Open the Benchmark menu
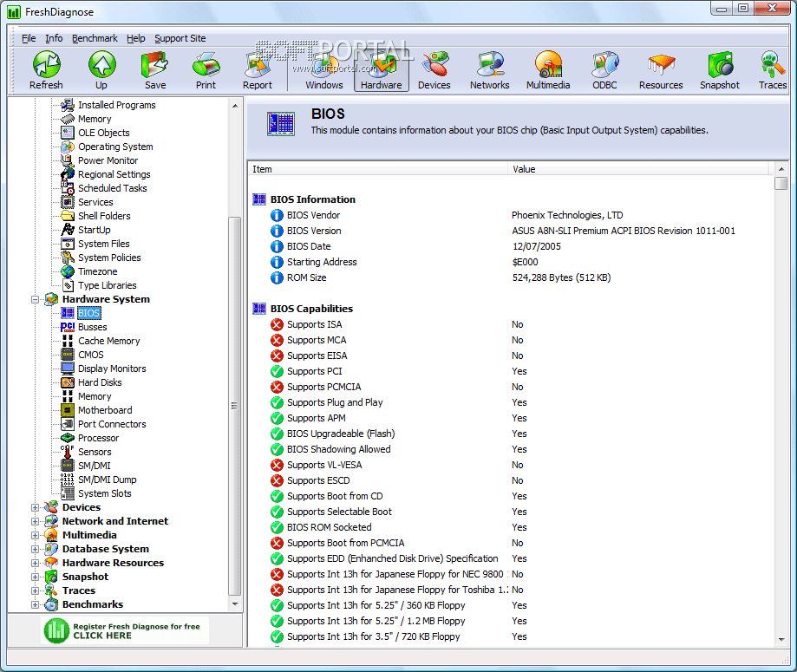 click(95, 38)
